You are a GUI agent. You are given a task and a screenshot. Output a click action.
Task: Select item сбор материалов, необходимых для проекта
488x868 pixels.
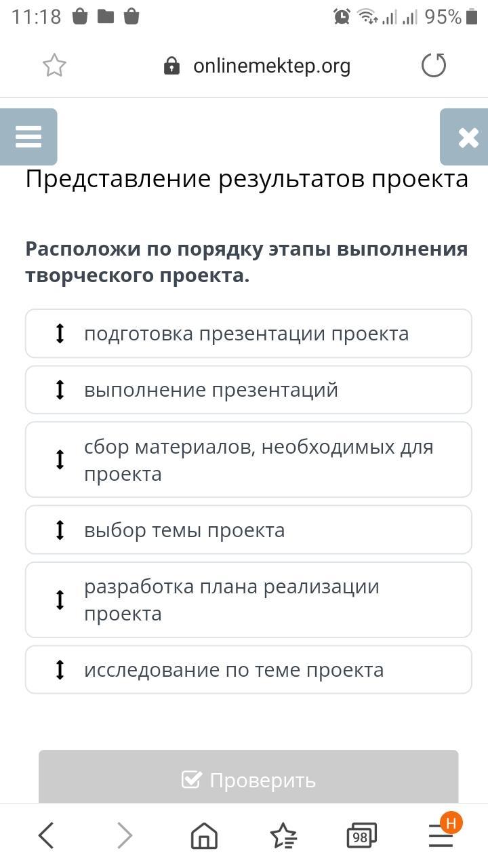coord(258,460)
